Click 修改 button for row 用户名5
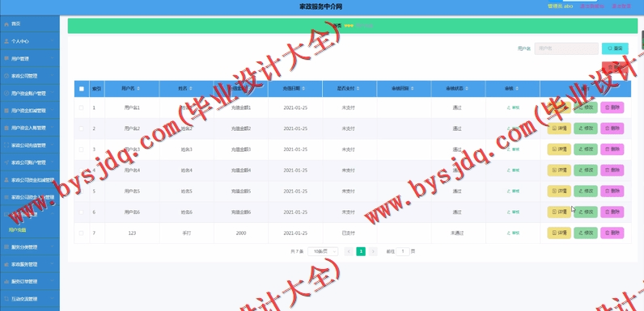 [x=586, y=191]
